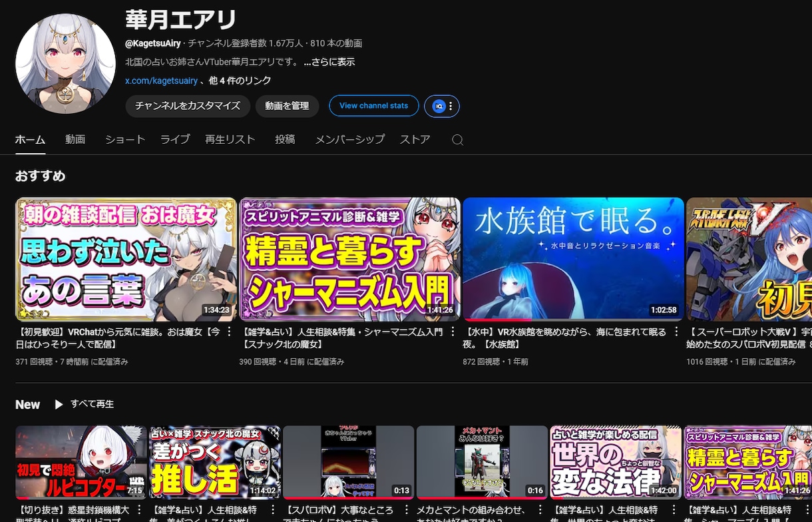Open 精霊と暮らす featured thumbnail 1:41:26
The image size is (812, 522).
pos(350,260)
